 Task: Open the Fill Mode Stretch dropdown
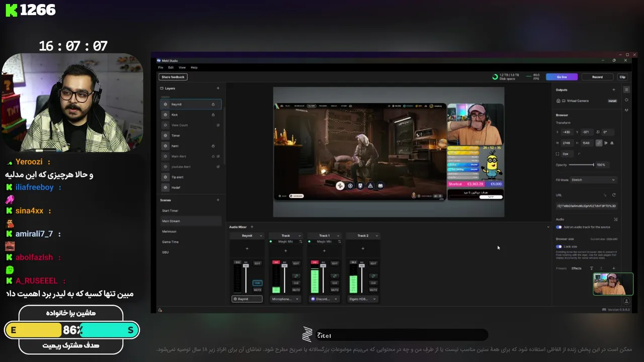click(x=593, y=180)
